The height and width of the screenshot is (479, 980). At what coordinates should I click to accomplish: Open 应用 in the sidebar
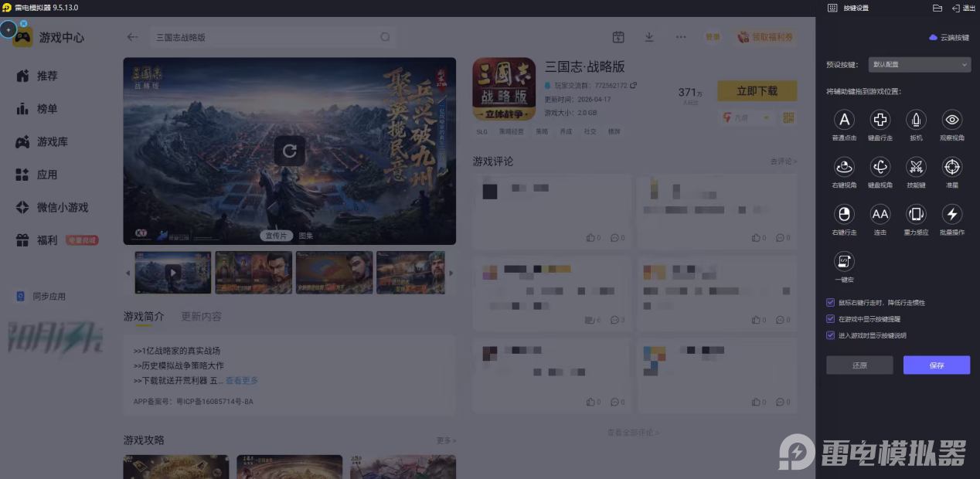37,175
